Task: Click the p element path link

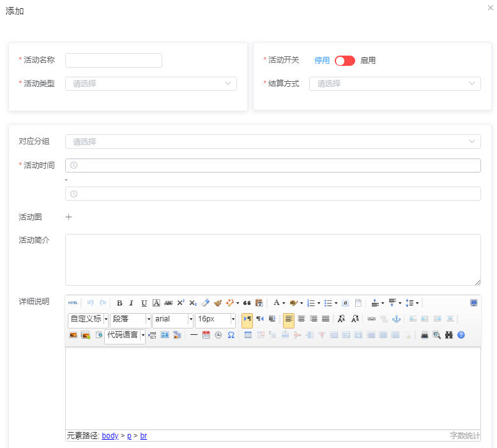Action: point(129,436)
